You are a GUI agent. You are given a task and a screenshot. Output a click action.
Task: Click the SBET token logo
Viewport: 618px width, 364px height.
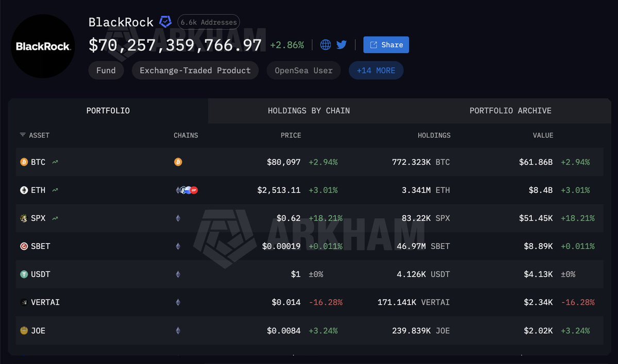[24, 246]
